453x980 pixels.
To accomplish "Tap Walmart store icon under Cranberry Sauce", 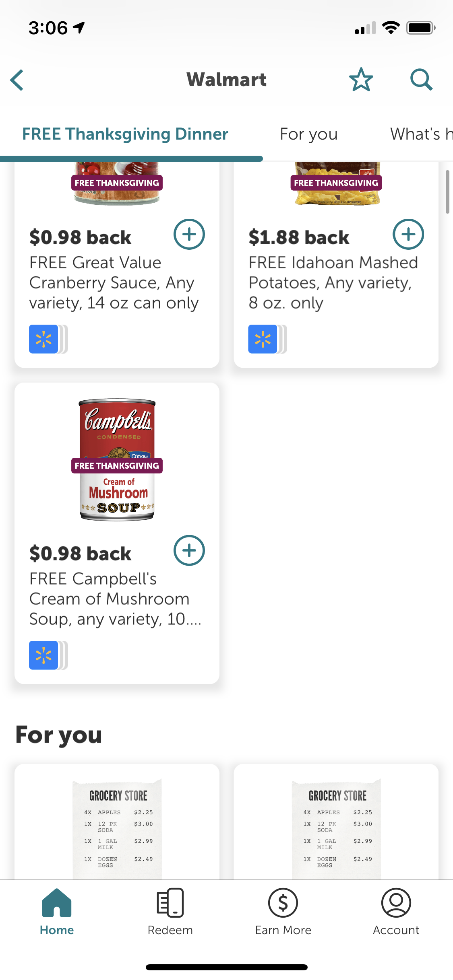I will (x=44, y=339).
